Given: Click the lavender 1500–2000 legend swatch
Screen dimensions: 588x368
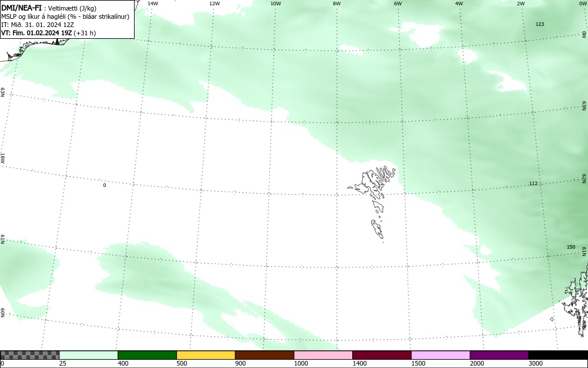Looking at the screenshot, I should [440, 355].
